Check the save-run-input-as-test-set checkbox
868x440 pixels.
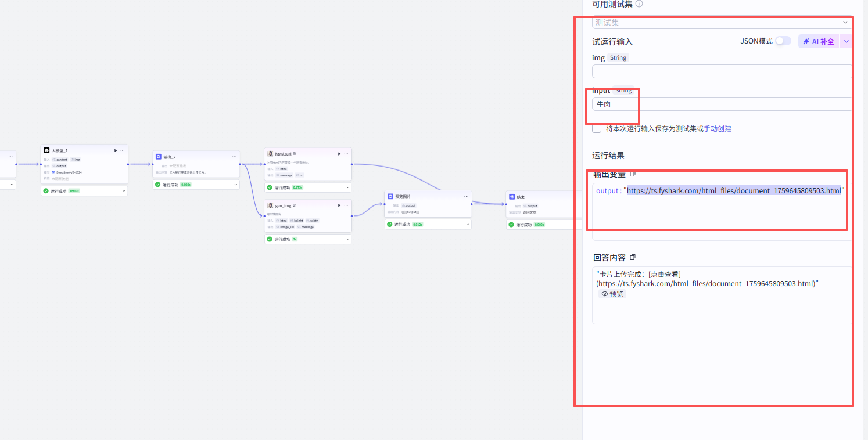coord(597,129)
